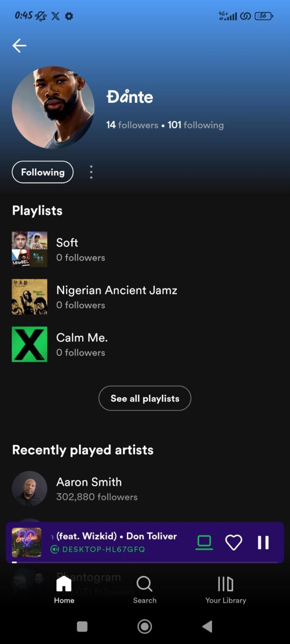Tap the Home icon
This screenshot has width=290, height=644.
[64, 583]
